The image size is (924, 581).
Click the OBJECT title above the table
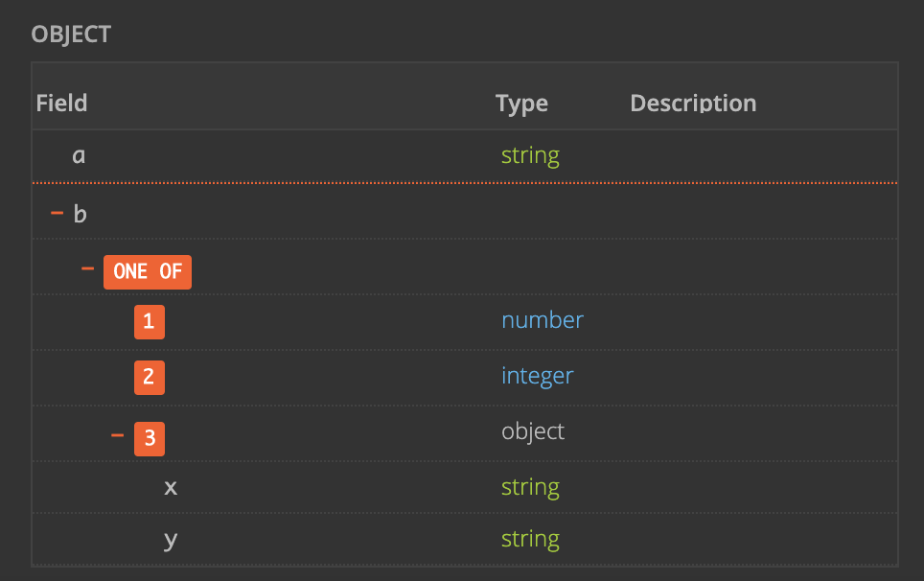pos(72,34)
